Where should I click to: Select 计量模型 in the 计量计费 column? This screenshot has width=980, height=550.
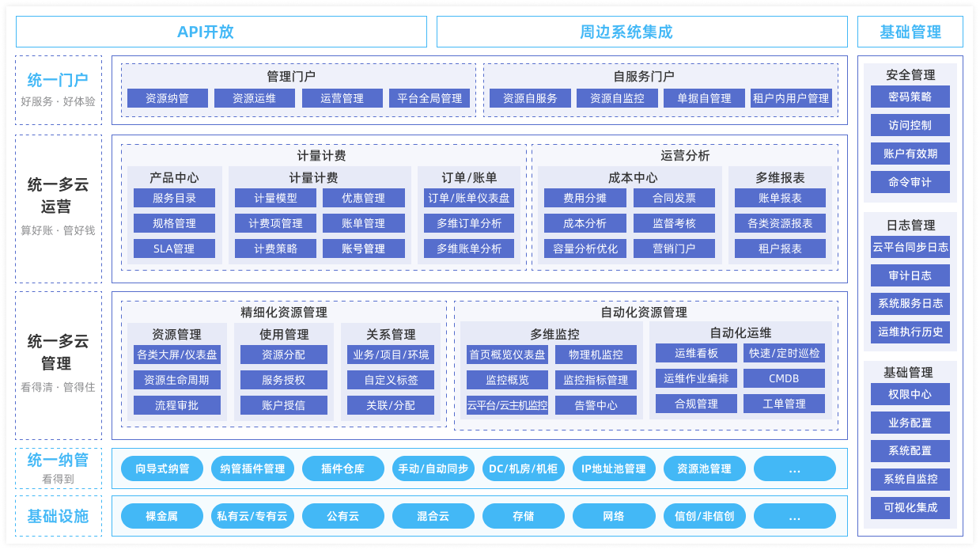pos(276,198)
